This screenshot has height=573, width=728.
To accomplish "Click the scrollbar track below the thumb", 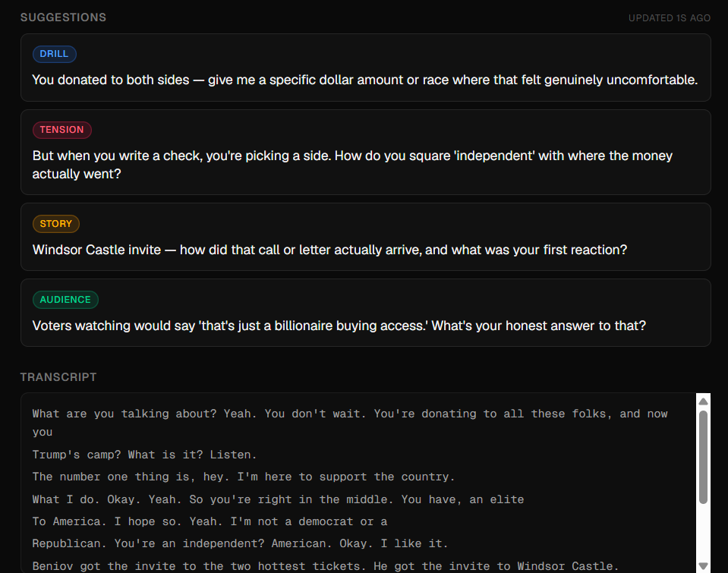I will click(704, 532).
